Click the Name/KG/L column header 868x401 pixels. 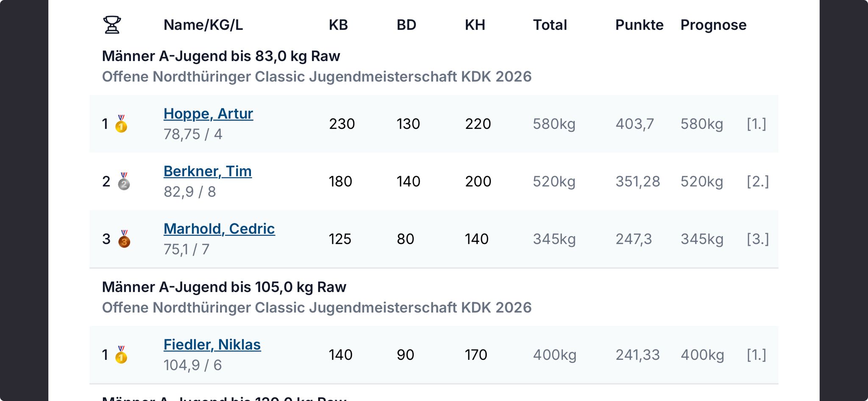click(x=203, y=25)
